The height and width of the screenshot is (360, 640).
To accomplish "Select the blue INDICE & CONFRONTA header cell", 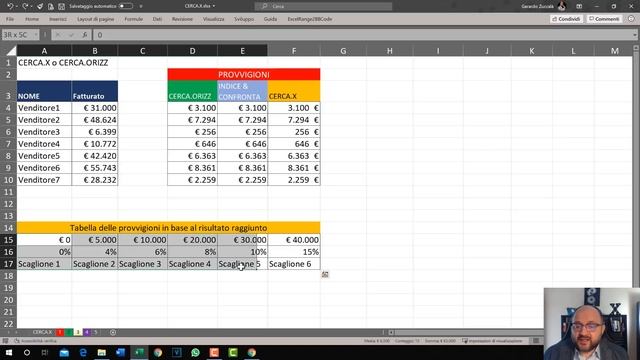I will click(242, 91).
